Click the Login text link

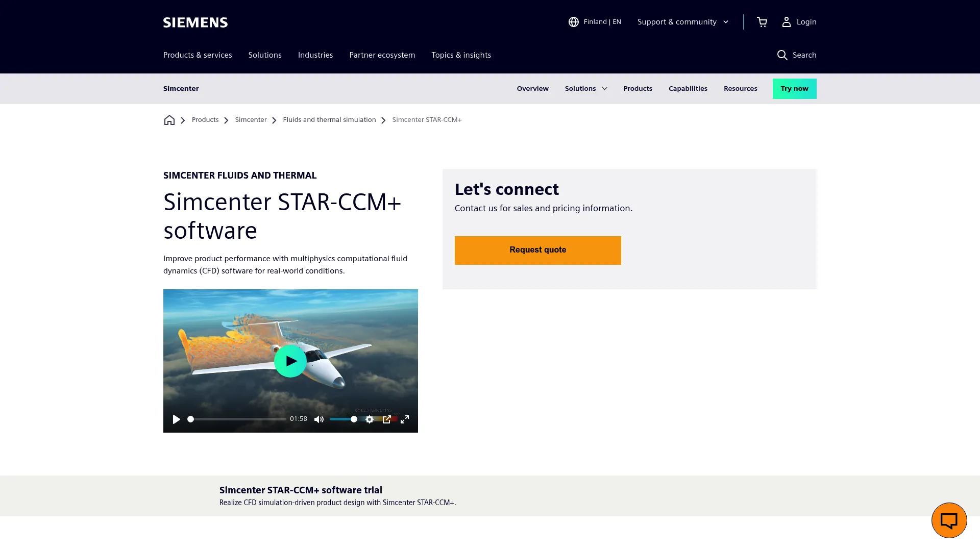pos(806,22)
